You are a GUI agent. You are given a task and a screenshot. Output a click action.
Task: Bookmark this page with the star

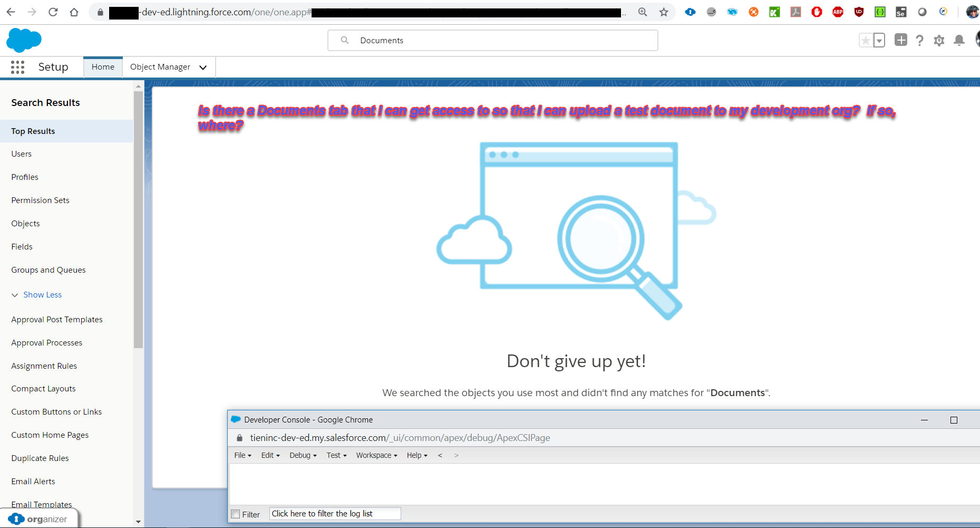664,12
